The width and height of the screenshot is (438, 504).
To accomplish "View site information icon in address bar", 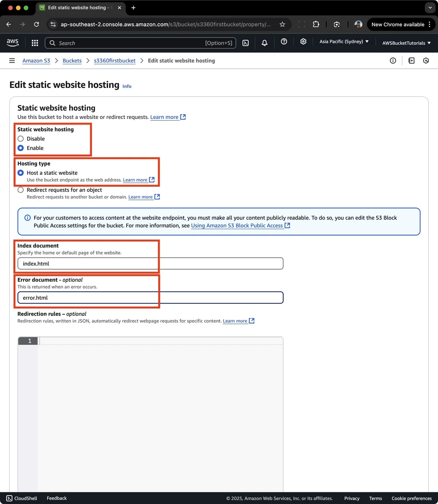I will [53, 24].
